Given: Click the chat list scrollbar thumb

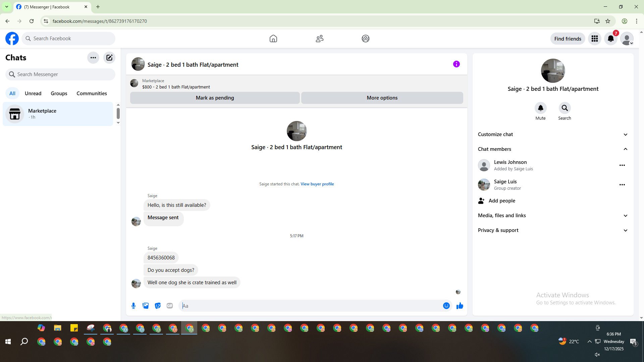Looking at the screenshot, I should point(118,113).
